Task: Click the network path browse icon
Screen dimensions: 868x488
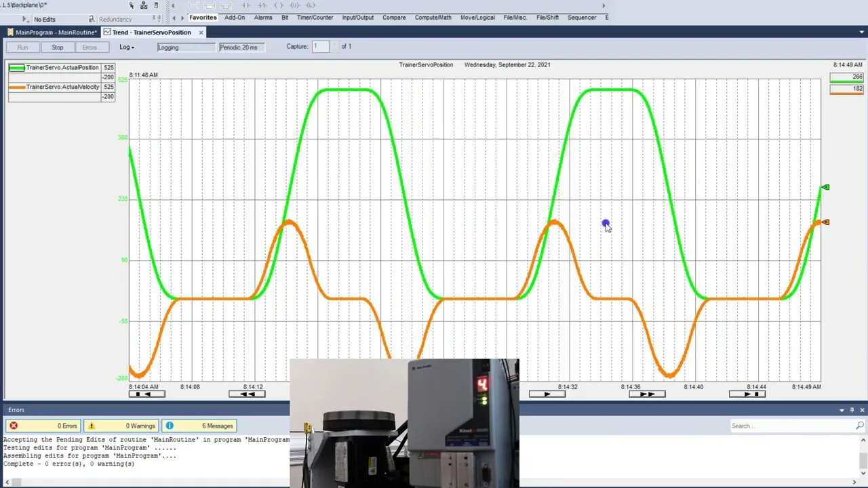Action: pos(143,5)
